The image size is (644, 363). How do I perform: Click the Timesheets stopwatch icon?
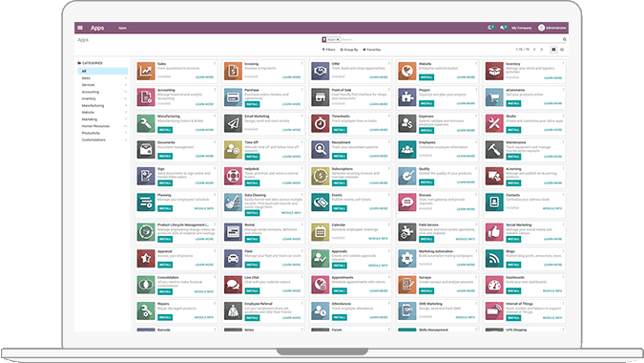320,124
